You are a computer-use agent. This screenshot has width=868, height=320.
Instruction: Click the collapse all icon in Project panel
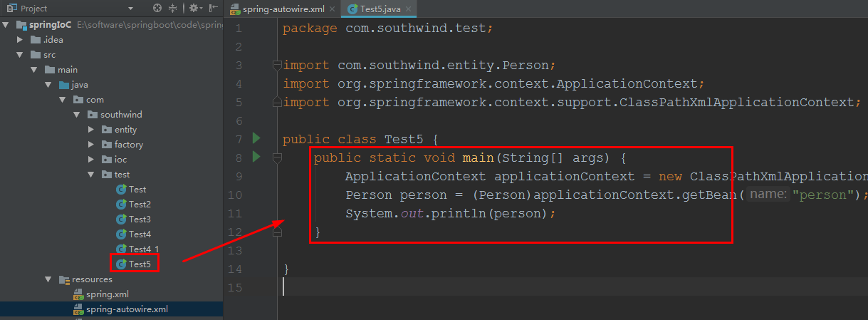174,9
